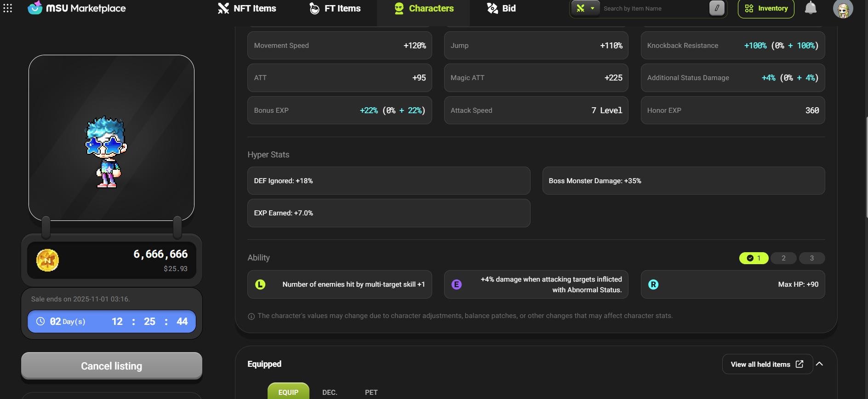The image size is (868, 399).
Task: Click the Knockback Resistance +100% row
Action: coord(733,46)
